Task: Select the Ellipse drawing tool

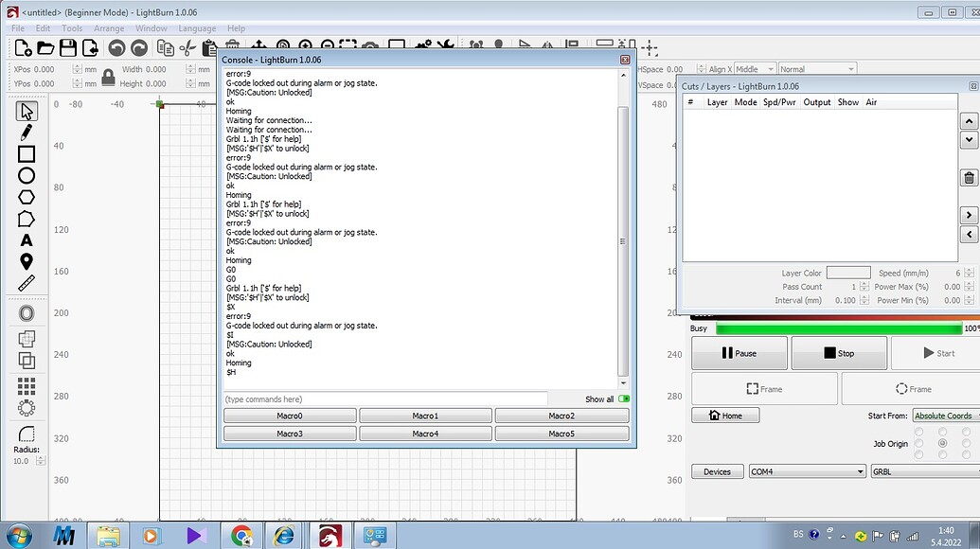Action: (x=27, y=176)
